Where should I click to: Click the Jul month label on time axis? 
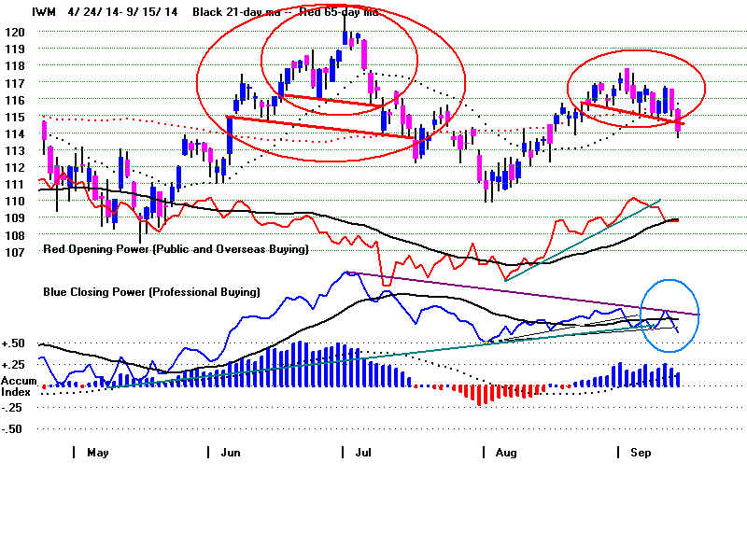(363, 453)
